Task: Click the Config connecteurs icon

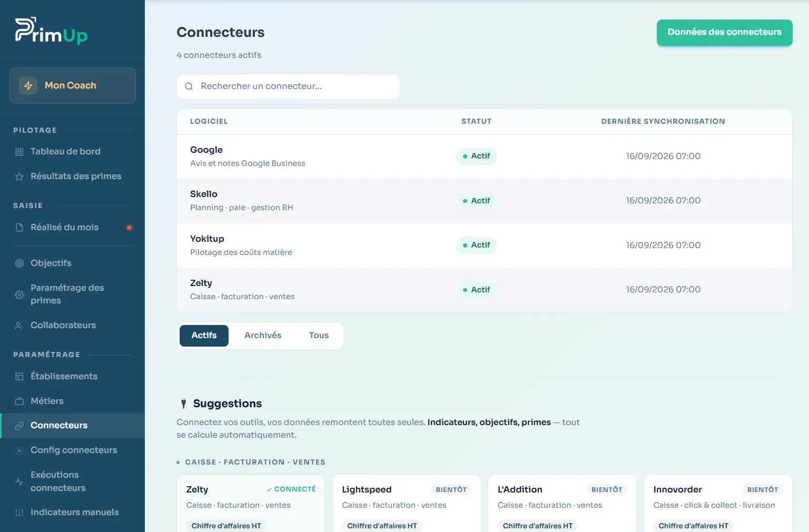Action: coord(19,450)
